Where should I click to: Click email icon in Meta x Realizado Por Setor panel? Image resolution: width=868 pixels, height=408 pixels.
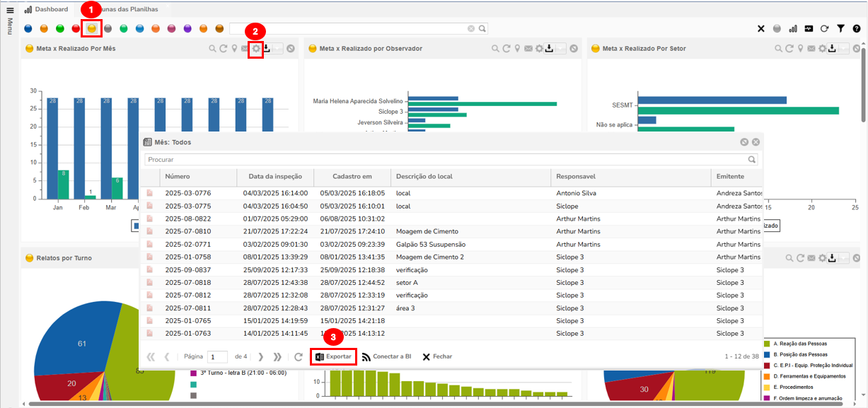pos(811,49)
